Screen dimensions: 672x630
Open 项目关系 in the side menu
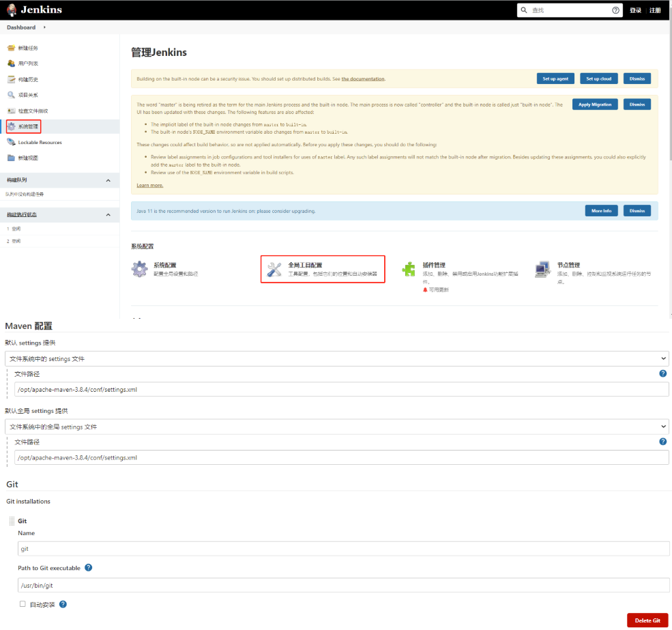(x=28, y=95)
